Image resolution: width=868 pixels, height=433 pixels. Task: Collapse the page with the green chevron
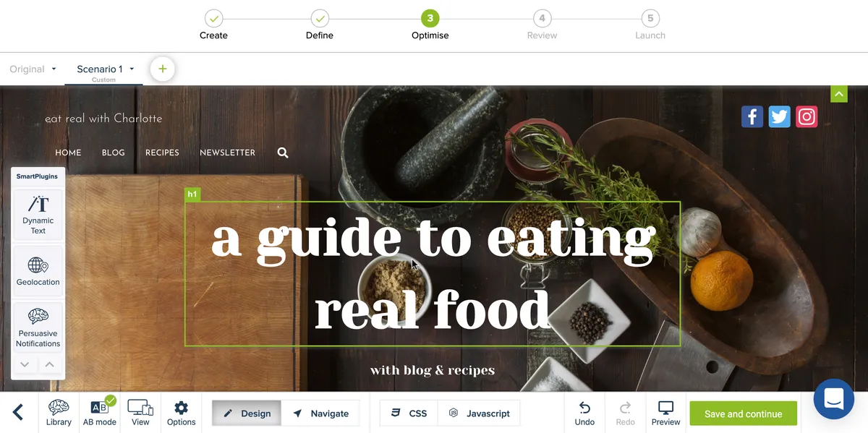[838, 94]
